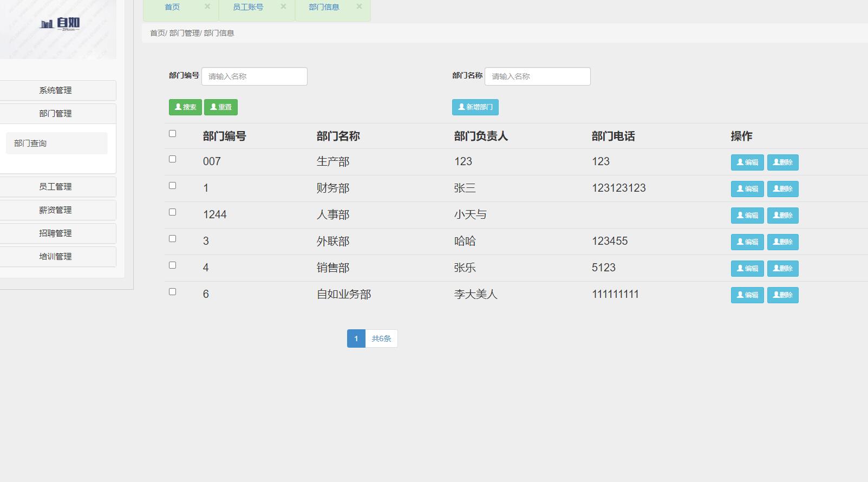The image size is (868, 482).
Task: Switch to the 员工账号 tab
Action: (x=248, y=7)
